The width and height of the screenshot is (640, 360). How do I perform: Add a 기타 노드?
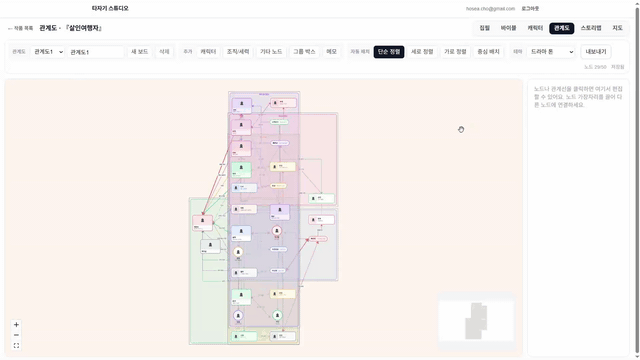(x=271, y=52)
